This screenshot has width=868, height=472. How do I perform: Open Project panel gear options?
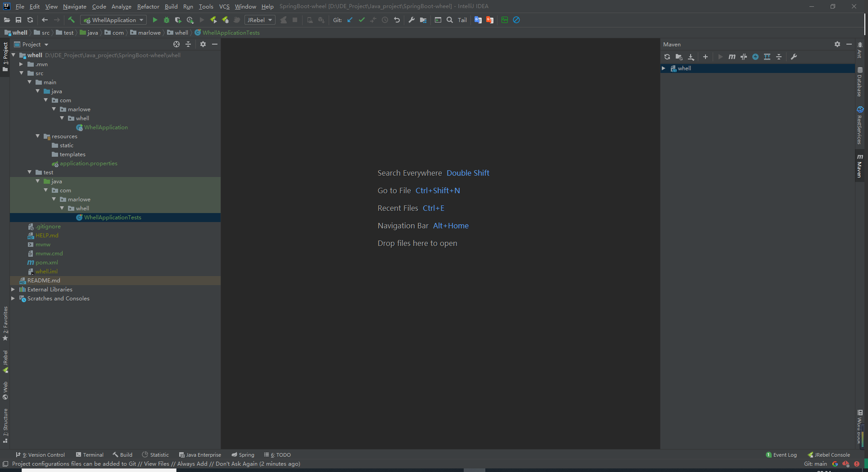click(x=203, y=44)
